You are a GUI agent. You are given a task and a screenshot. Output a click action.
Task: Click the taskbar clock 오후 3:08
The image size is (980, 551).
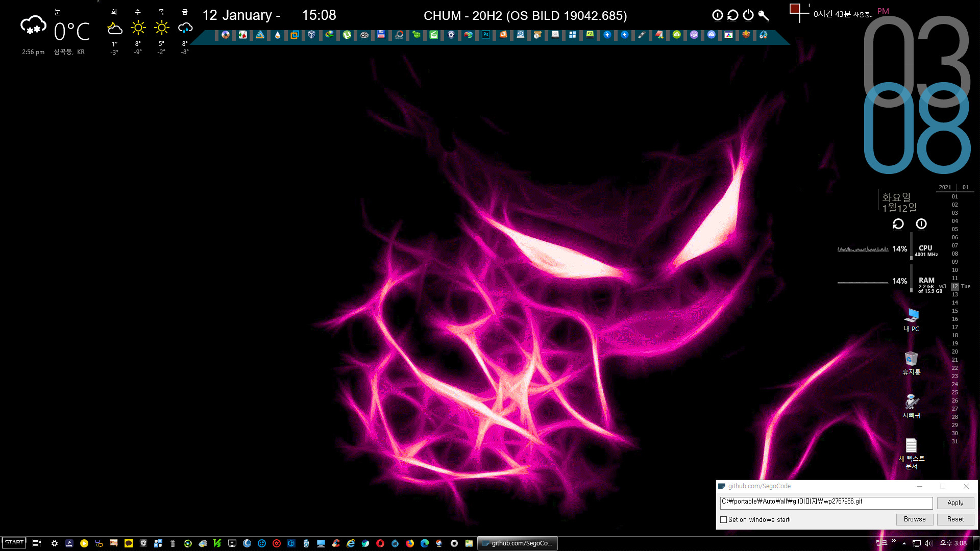pyautogui.click(x=953, y=543)
